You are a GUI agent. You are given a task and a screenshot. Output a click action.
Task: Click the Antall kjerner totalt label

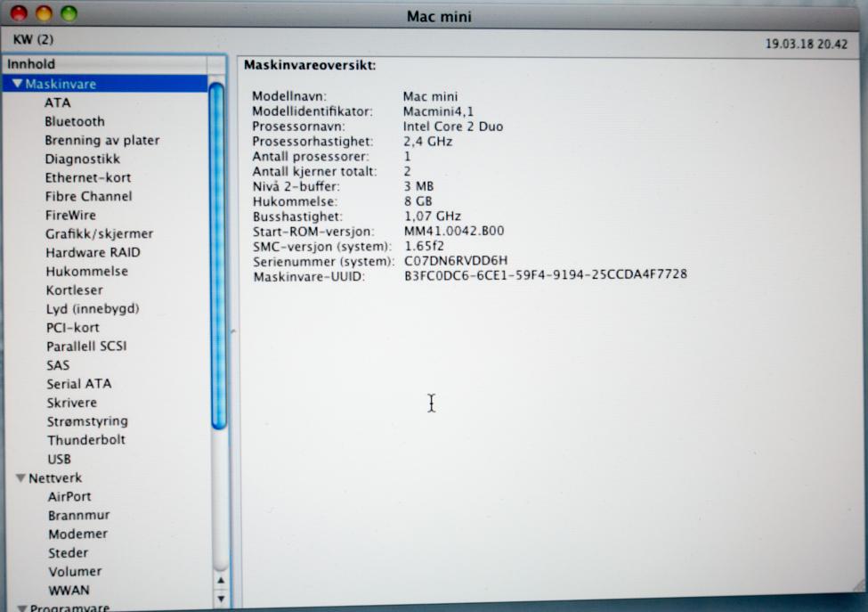314,172
